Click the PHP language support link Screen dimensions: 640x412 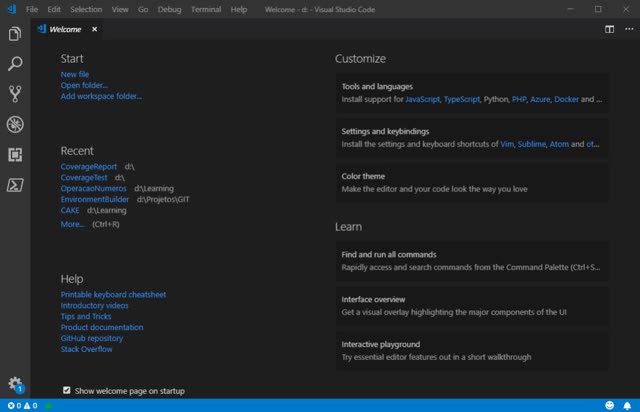(x=519, y=99)
